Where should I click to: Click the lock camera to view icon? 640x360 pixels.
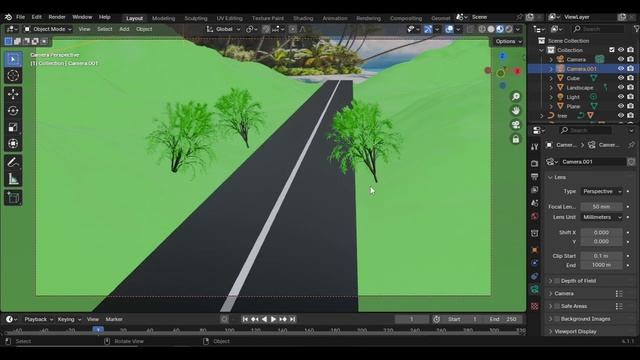[x=516, y=139]
